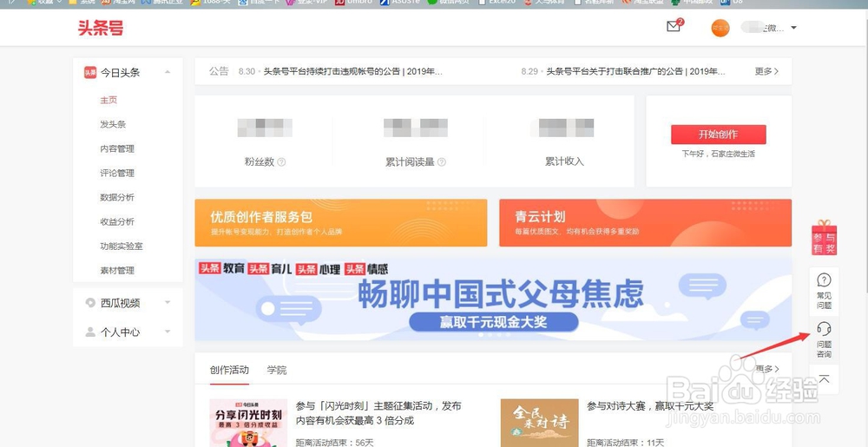The image size is (868, 447).
Task: Open 内容管理 in the sidebar
Action: [x=117, y=148]
